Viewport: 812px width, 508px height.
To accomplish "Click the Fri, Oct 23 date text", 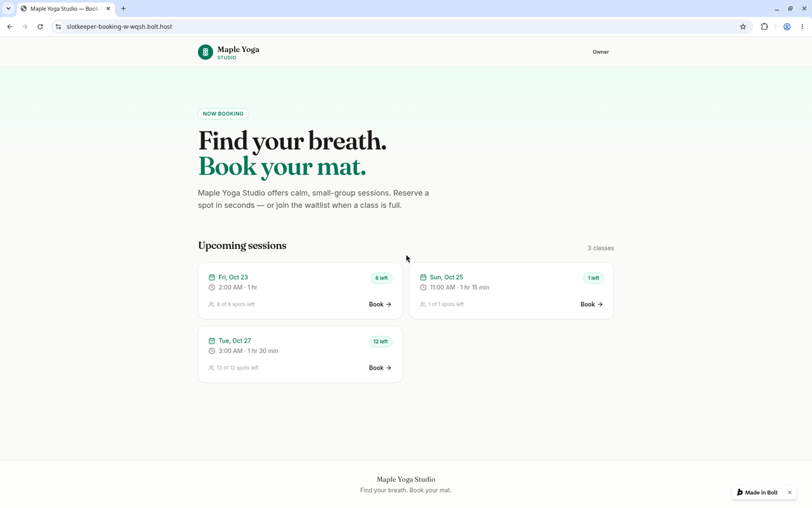I will [233, 277].
